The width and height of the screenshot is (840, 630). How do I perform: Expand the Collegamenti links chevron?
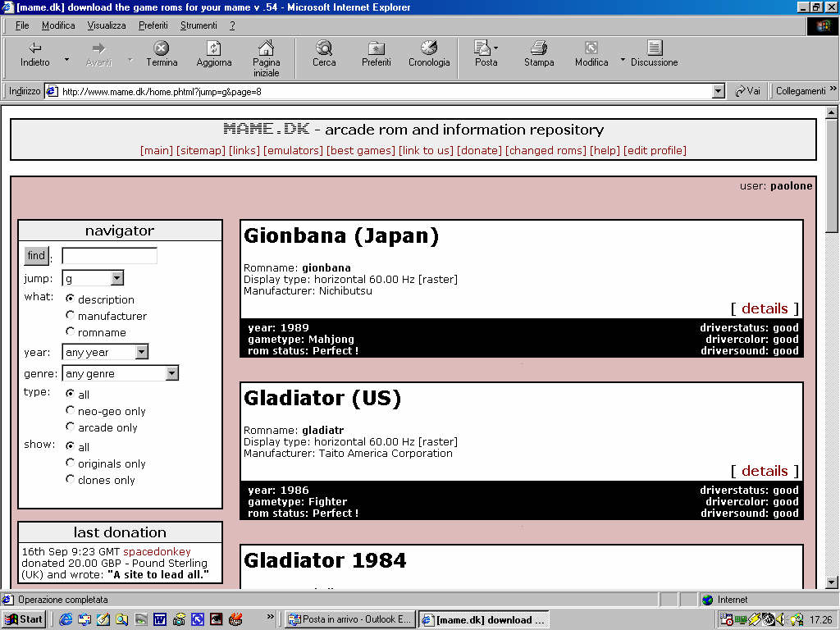[833, 89]
